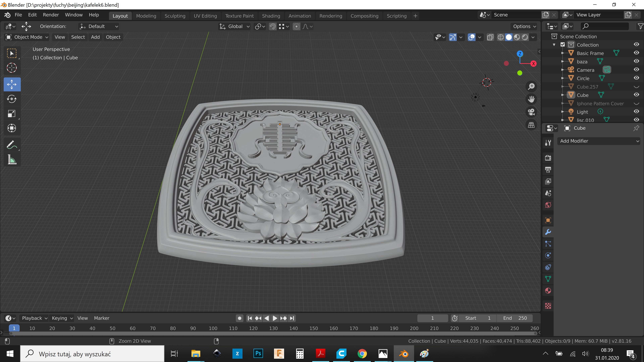Screen dimensions: 644x362
Task: Select the Rotate tool in the toolbar
Action: click(x=12, y=99)
